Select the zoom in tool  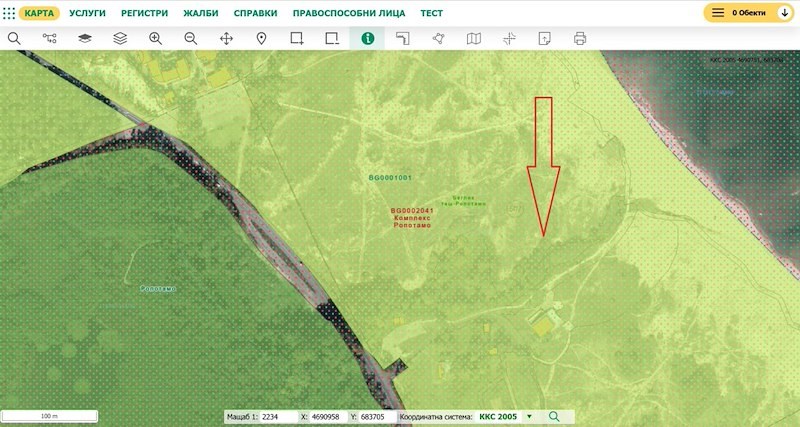click(155, 38)
